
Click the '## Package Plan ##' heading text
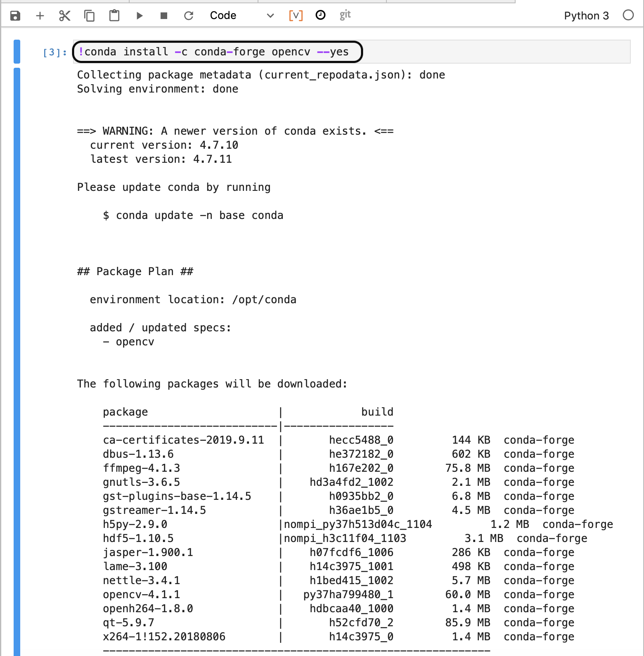[135, 271]
